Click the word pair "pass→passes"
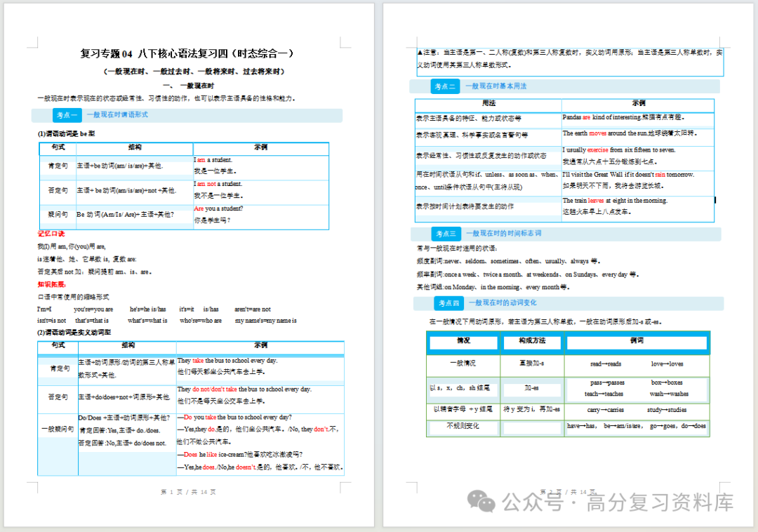 pos(607,383)
